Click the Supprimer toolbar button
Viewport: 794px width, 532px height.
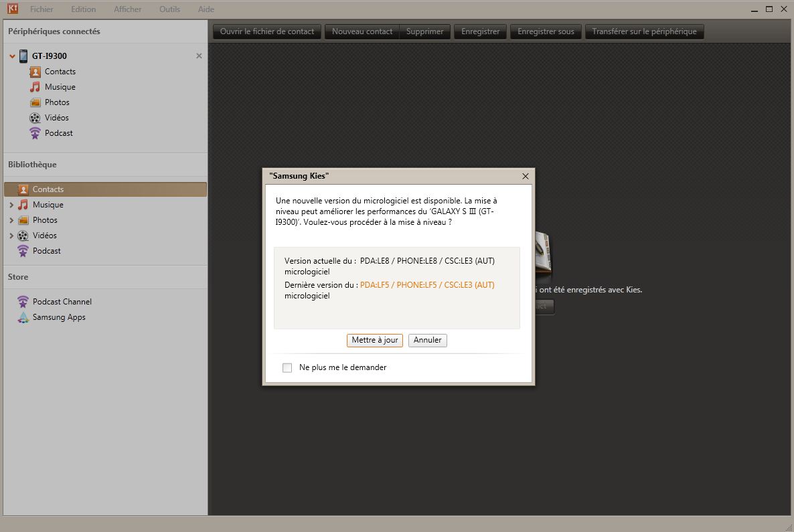[x=425, y=31]
